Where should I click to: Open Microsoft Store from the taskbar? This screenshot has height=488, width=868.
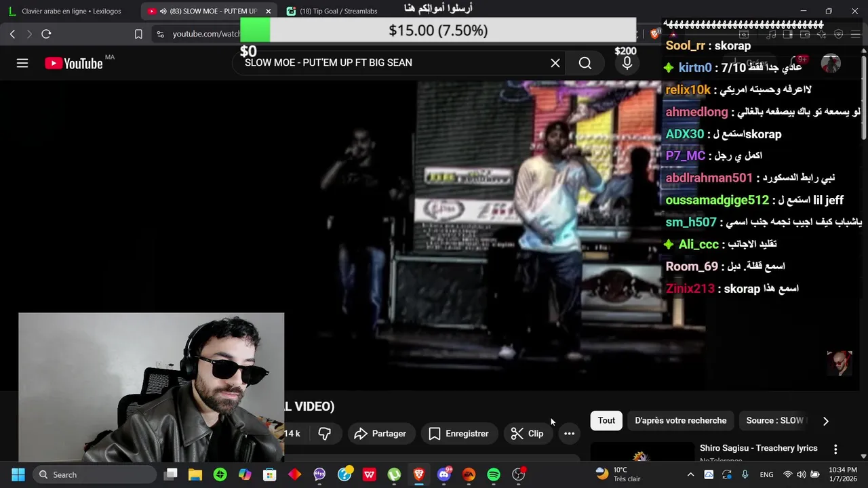270,474
